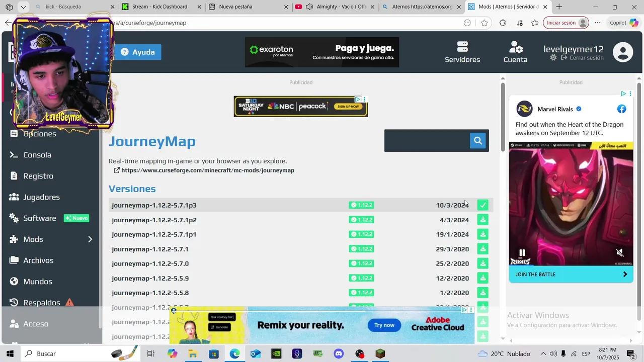Screen dimensions: 644x362
Task: Click JOIN THE BATTLE ad button
Action: click(x=571, y=274)
